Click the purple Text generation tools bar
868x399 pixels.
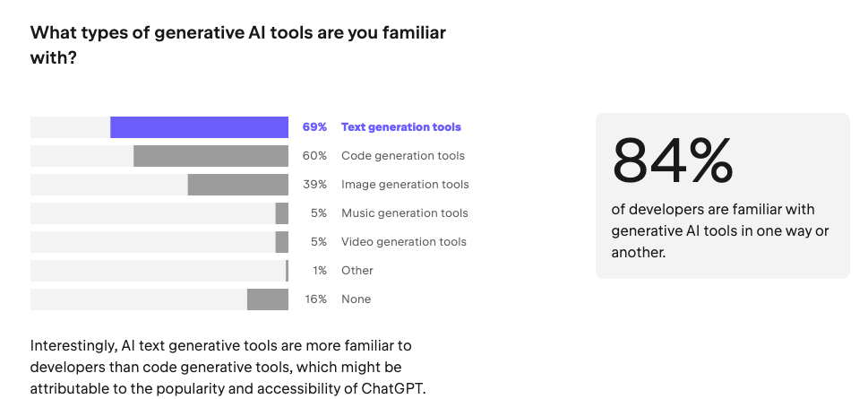click(x=199, y=127)
